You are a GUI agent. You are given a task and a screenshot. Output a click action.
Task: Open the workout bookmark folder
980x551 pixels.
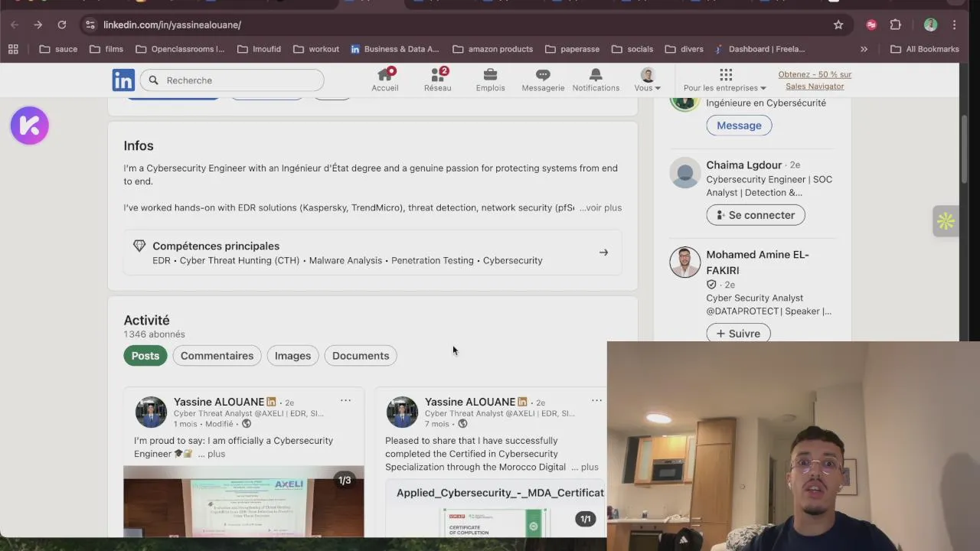(x=315, y=49)
